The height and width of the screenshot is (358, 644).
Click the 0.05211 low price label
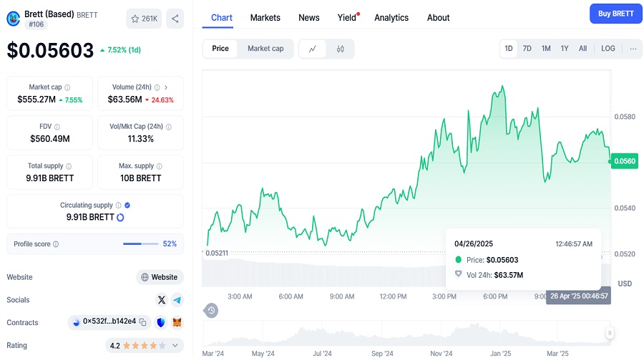(216, 253)
